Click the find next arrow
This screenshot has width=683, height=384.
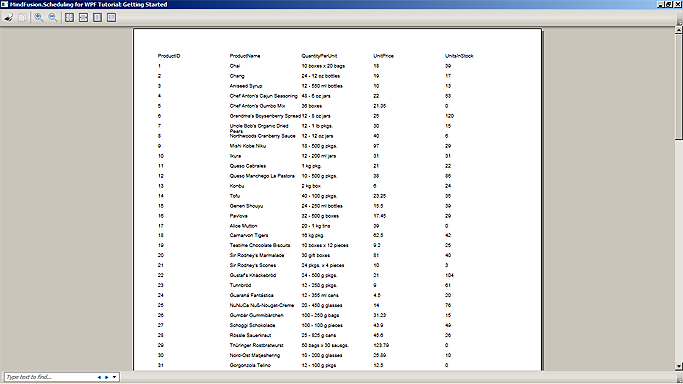click(107, 377)
